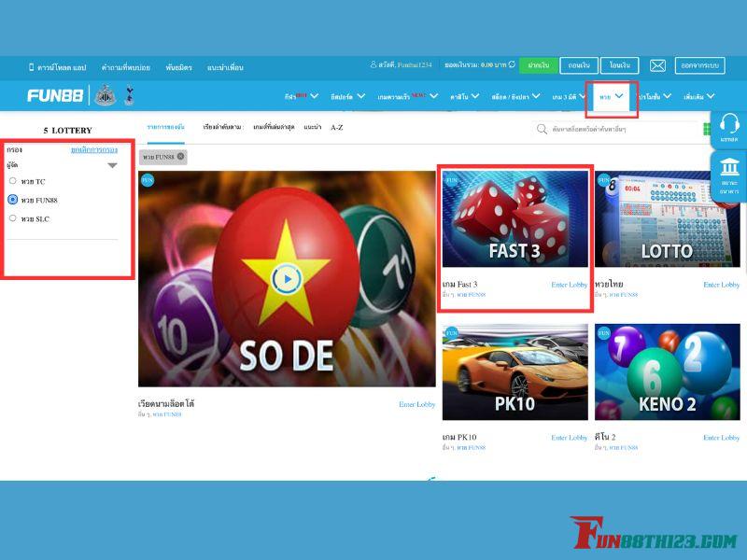Click Enter Lobby for Fast 3
The width and height of the screenshot is (747, 560).
(570, 285)
